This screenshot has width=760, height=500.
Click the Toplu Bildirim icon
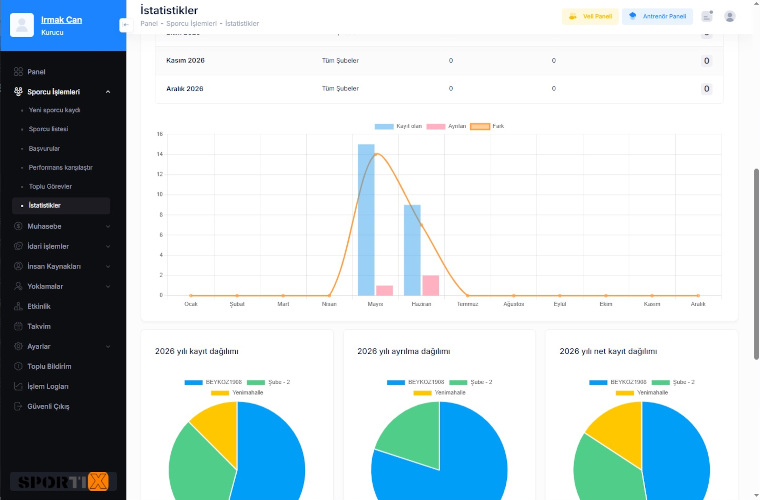click(x=18, y=366)
